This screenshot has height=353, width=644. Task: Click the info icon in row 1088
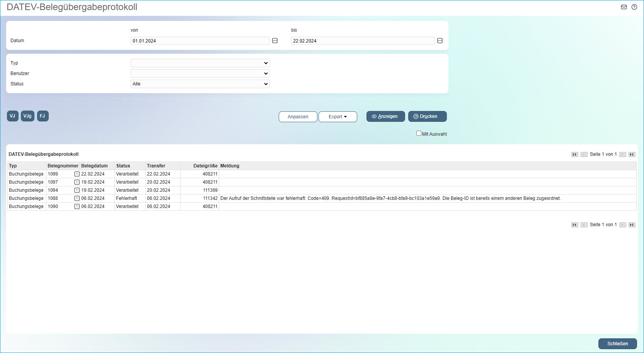(77, 198)
